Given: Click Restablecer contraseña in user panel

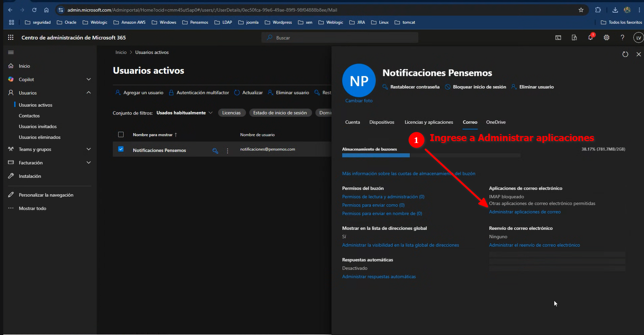Looking at the screenshot, I should point(414,87).
